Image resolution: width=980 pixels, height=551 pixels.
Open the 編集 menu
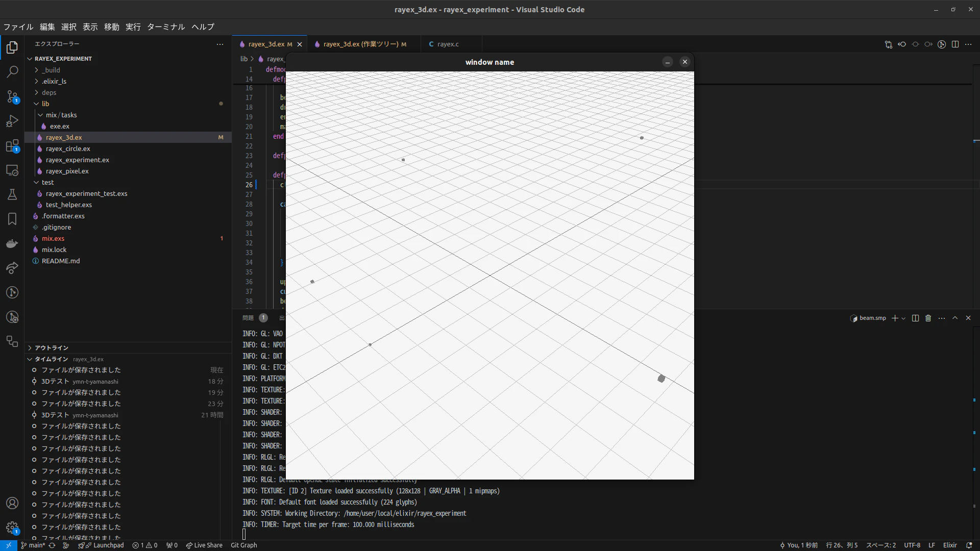47,27
